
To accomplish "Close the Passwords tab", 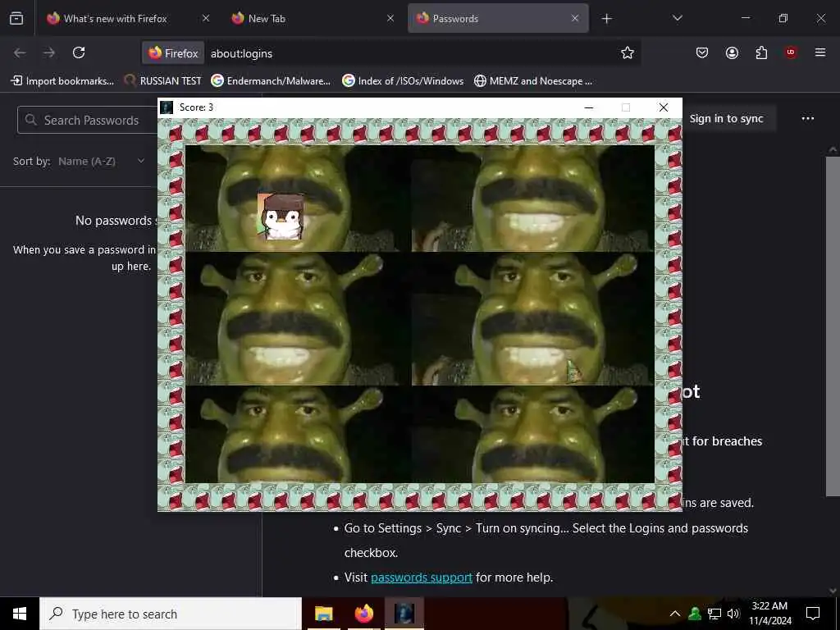I will pos(575,18).
